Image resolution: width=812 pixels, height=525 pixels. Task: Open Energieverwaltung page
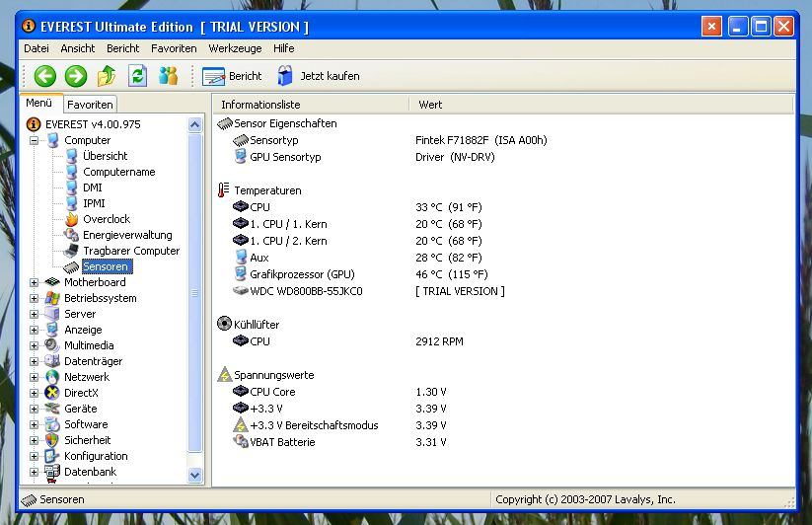point(127,235)
